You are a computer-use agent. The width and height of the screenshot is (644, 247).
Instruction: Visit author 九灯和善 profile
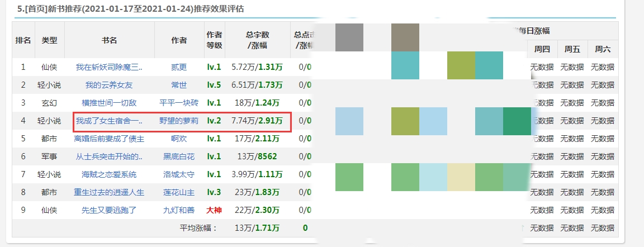[179, 210]
